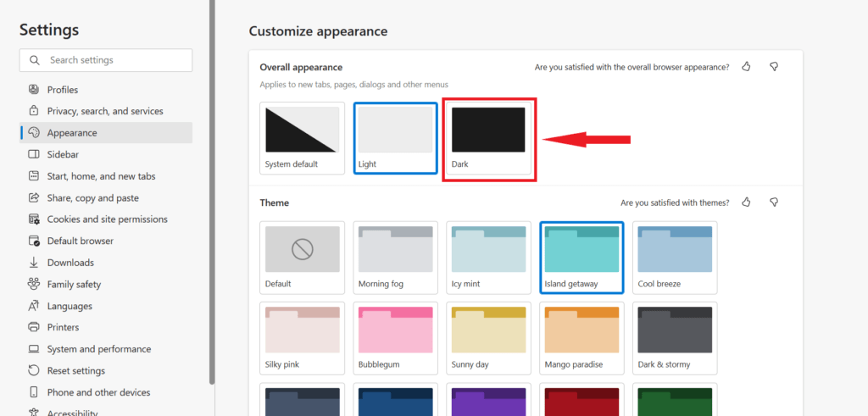The width and height of the screenshot is (868, 416).
Task: Go to Cookies and site permissions
Action: tap(106, 219)
